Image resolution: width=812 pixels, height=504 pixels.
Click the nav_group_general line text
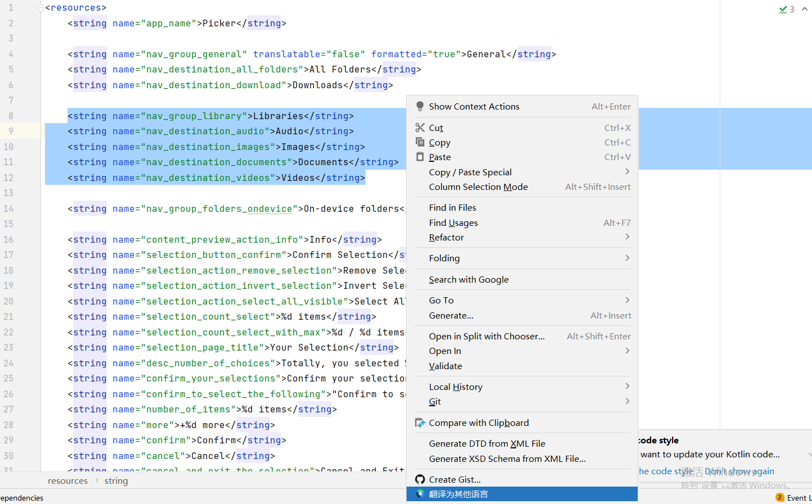(312, 54)
